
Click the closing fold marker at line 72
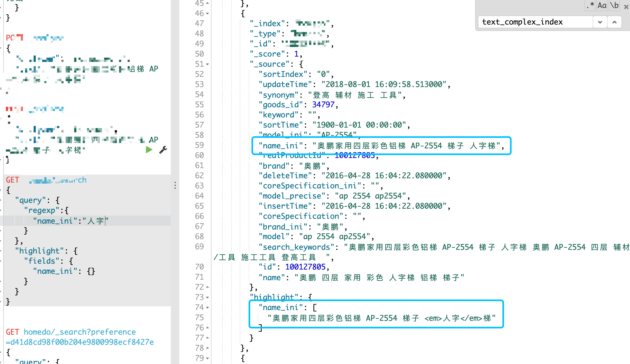207,287
